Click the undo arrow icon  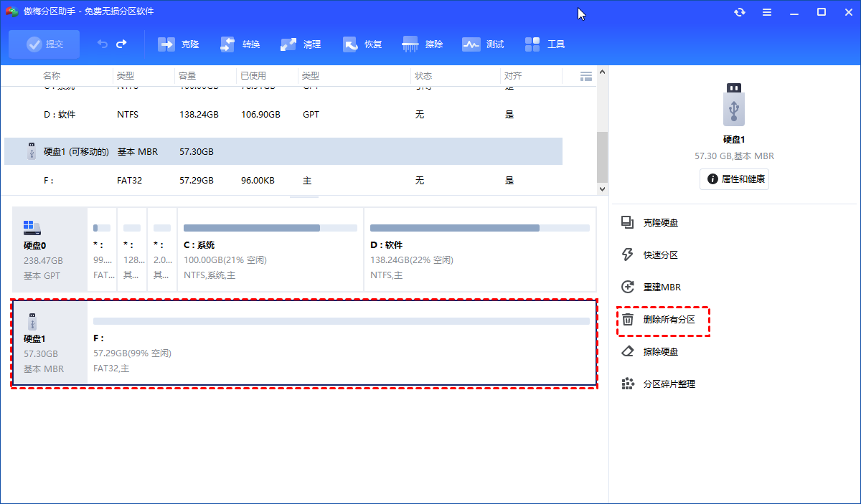click(x=103, y=44)
